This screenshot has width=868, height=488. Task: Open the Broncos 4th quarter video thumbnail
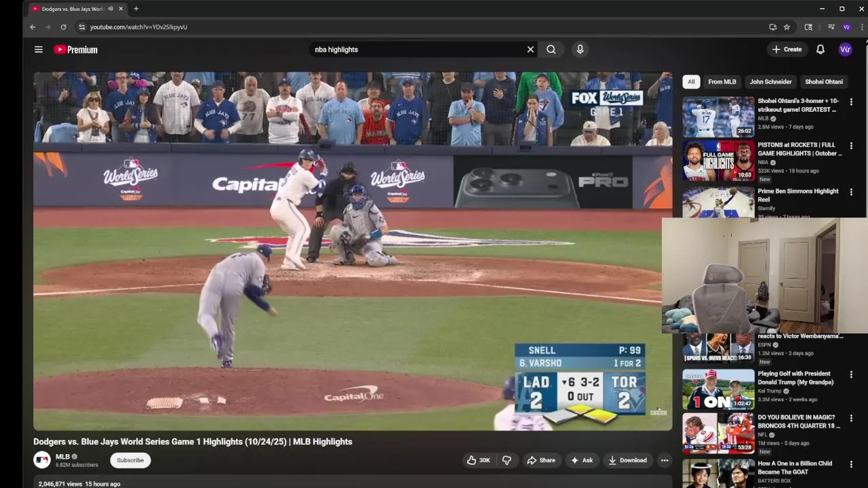pos(718,433)
